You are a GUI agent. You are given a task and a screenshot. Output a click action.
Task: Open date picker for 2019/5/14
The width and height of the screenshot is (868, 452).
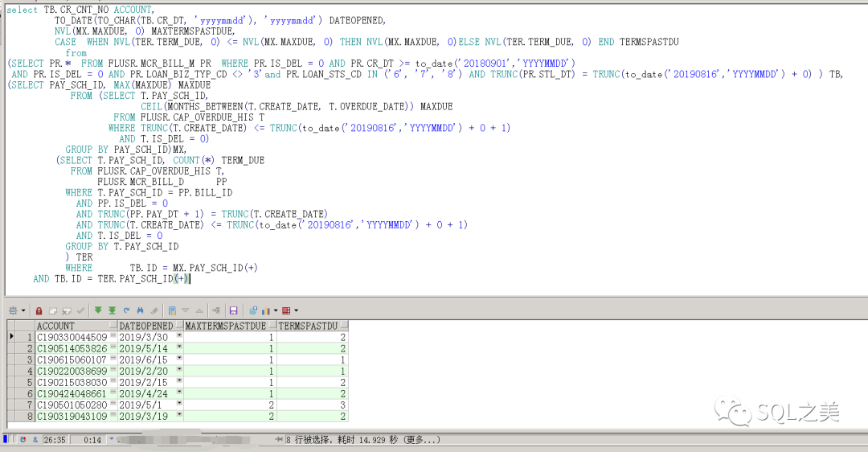[179, 347]
